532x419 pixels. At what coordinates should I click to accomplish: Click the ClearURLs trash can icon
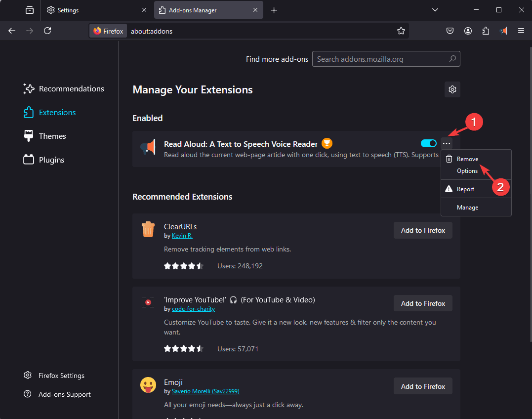coord(148,229)
